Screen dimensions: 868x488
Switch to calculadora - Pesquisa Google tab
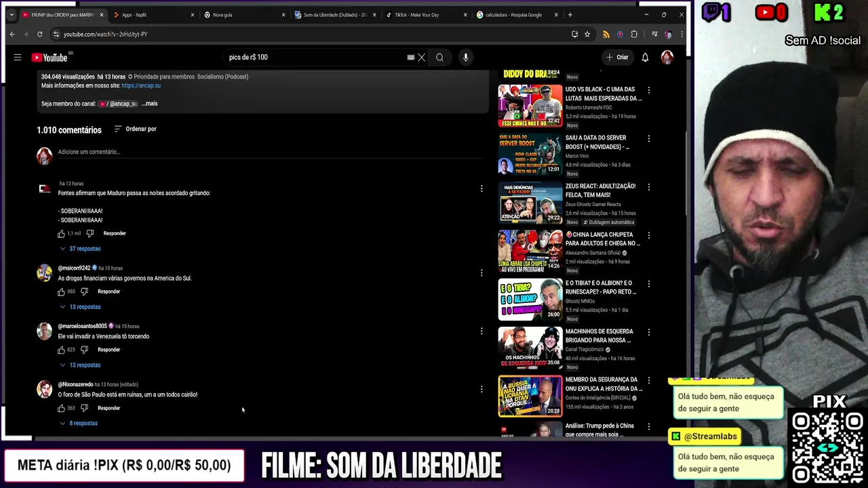[517, 14]
